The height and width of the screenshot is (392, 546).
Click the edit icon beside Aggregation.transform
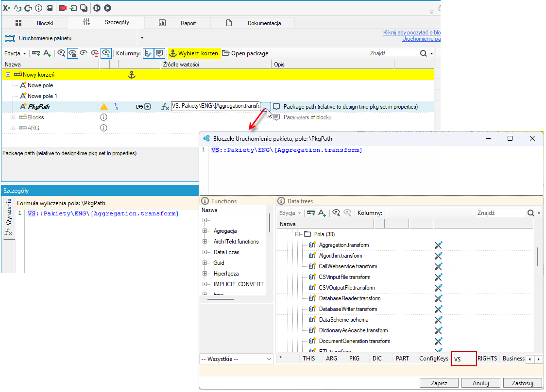pos(438,245)
